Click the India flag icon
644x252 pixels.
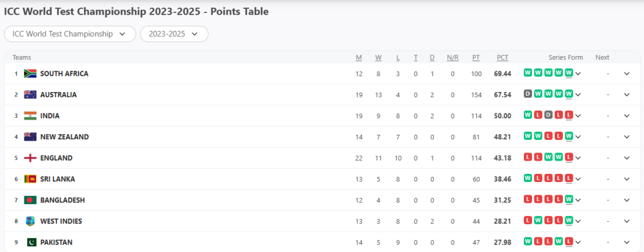click(x=30, y=116)
